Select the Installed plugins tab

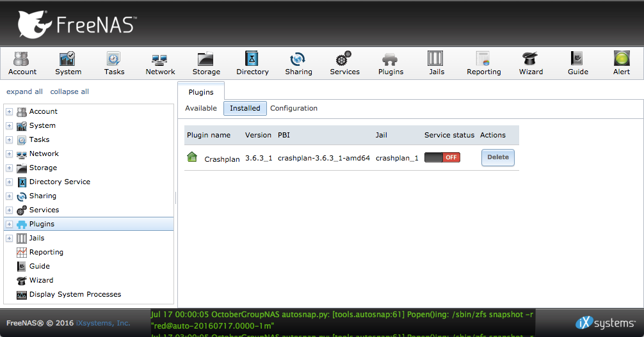point(245,108)
